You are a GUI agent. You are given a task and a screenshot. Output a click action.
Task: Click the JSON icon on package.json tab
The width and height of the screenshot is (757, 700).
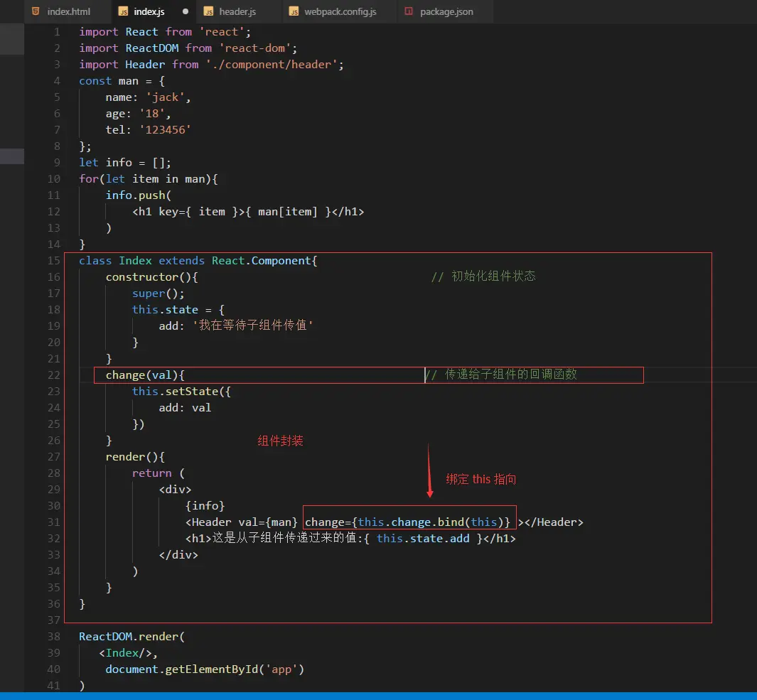click(x=409, y=11)
